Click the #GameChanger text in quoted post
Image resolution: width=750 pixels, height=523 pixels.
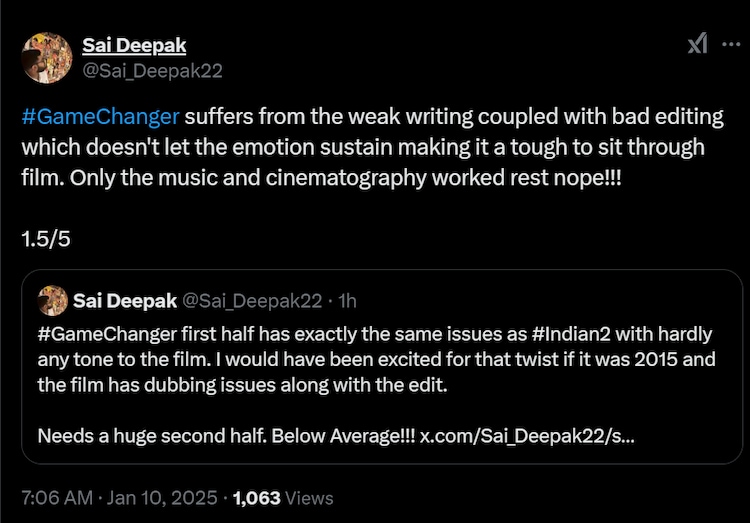99,333
